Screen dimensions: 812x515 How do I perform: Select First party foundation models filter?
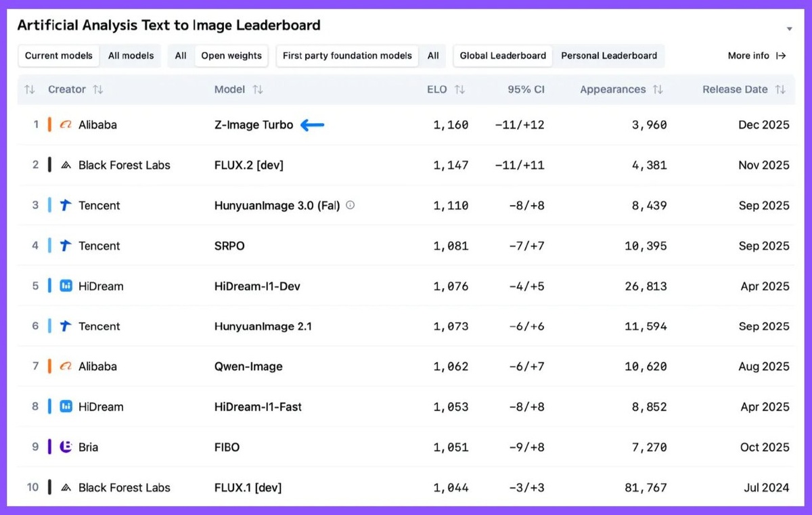tap(347, 55)
